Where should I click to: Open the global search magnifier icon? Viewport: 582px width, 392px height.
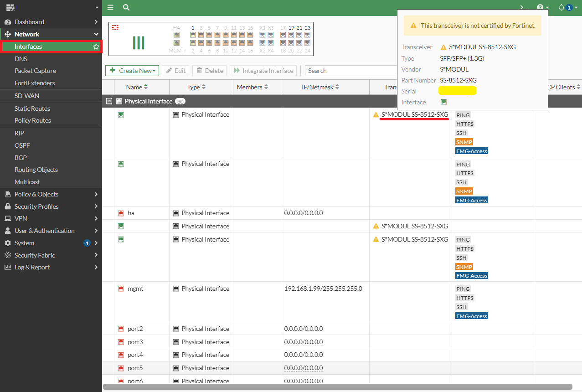coord(126,7)
